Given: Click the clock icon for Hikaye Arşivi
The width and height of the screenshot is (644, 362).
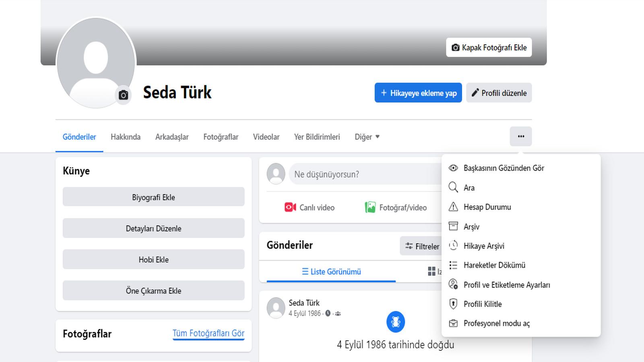Looking at the screenshot, I should tap(453, 245).
